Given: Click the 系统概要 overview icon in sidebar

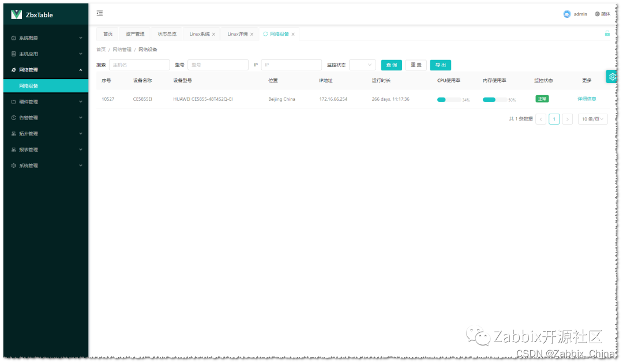Looking at the screenshot, I should [13, 37].
